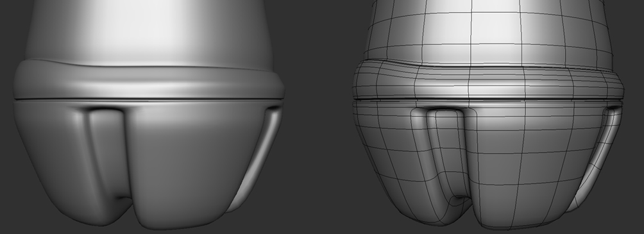
Task: Select the dark seam line under wireframe waistband
Action: point(488,99)
